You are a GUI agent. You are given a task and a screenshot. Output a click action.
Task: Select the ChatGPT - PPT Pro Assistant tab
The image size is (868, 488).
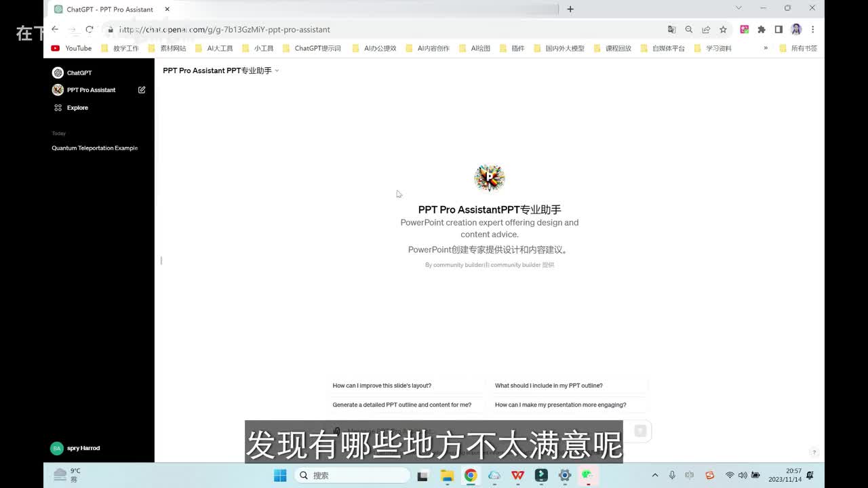(x=108, y=9)
